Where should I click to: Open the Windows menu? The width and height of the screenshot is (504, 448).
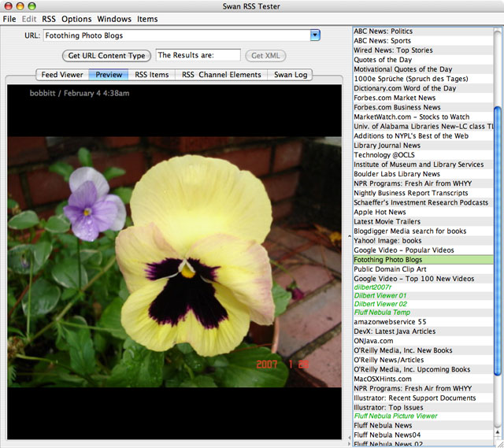[114, 19]
